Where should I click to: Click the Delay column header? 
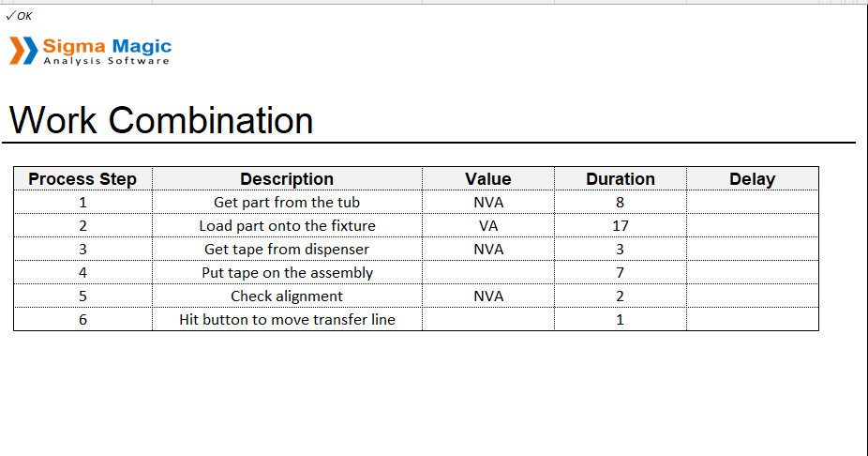(x=753, y=179)
